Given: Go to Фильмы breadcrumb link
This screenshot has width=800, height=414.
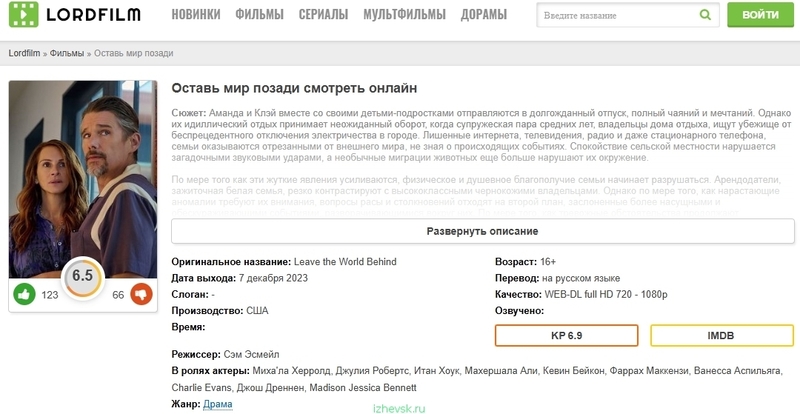Looking at the screenshot, I should click(67, 53).
